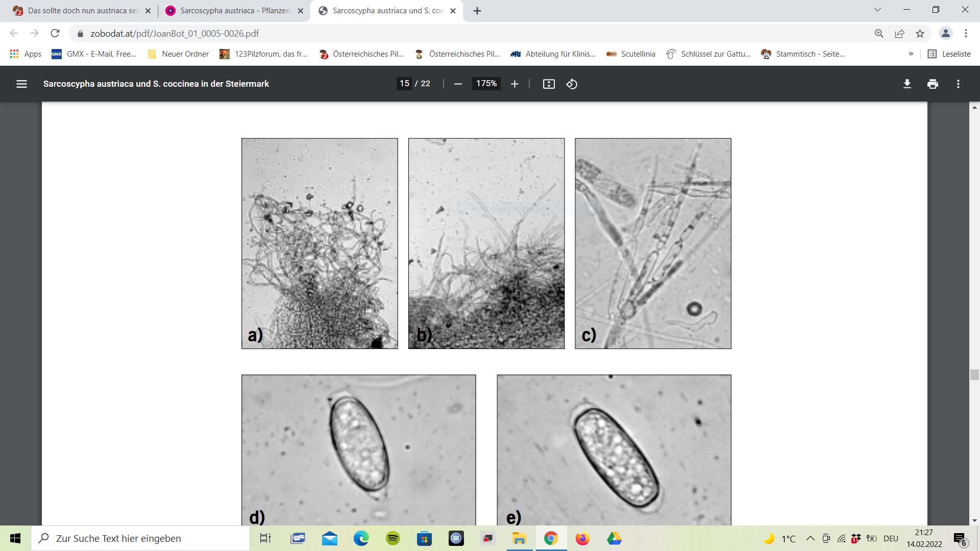Viewport: 980px width, 551px height.
Task: Switch to Sarcoscypha austriaca - Pflanzen tab
Action: pyautogui.click(x=234, y=10)
